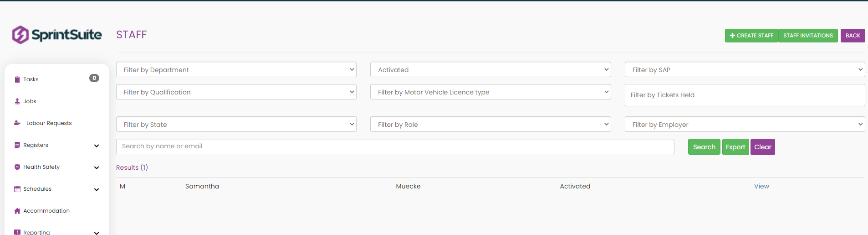
Task: Expand the Registers submenu chevron
Action: click(x=97, y=146)
